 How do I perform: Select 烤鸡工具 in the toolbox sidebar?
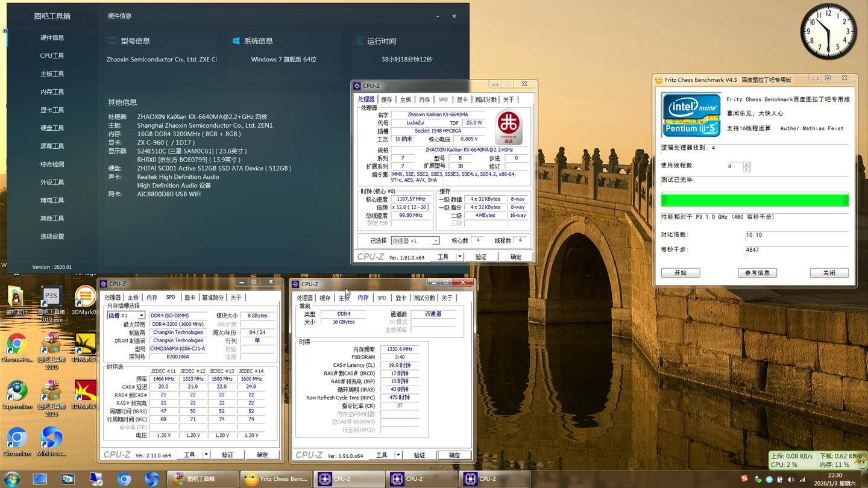tap(52, 200)
